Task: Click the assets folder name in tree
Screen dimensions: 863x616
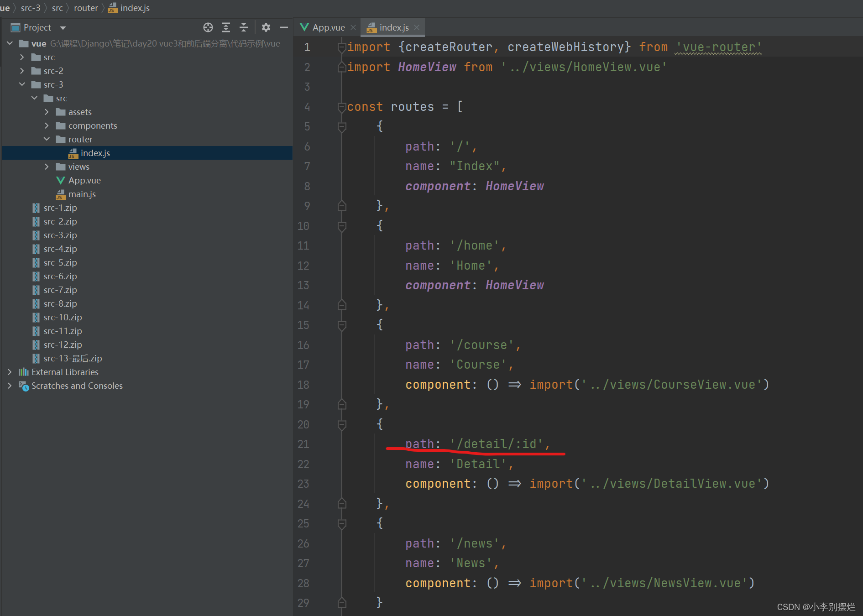Action: [80, 112]
